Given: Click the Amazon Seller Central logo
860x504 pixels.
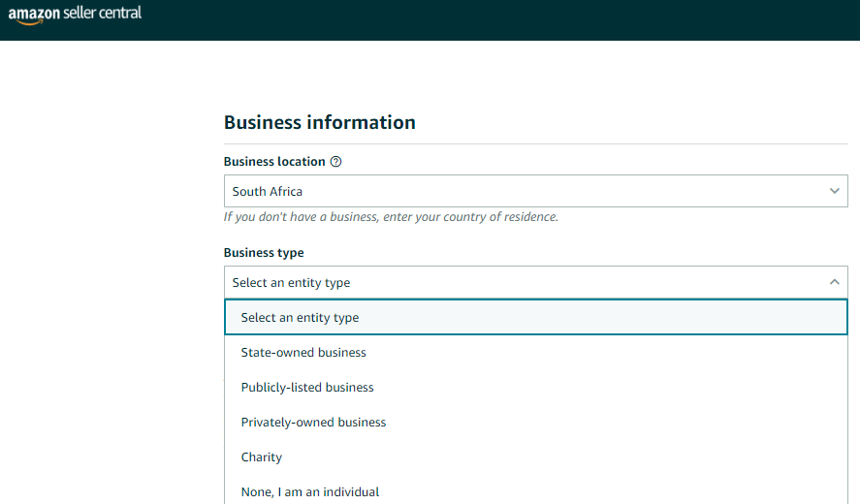Looking at the screenshot, I should click(x=75, y=15).
